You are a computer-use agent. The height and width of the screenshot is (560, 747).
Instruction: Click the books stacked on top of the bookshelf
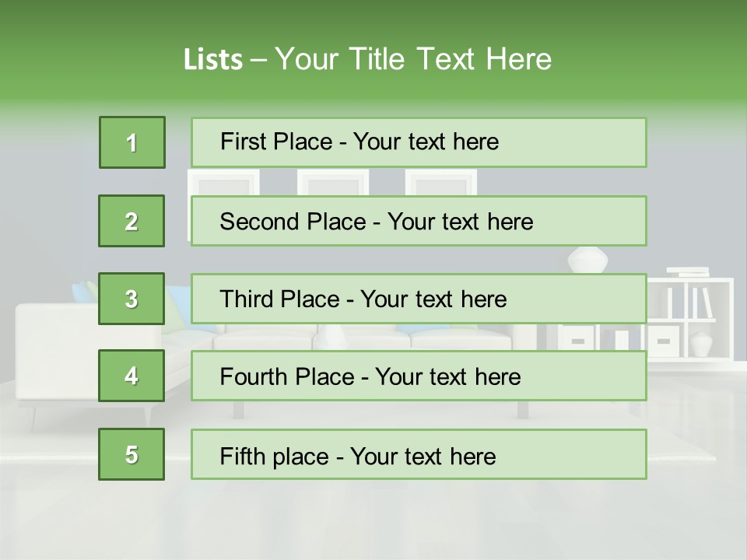[689, 272]
